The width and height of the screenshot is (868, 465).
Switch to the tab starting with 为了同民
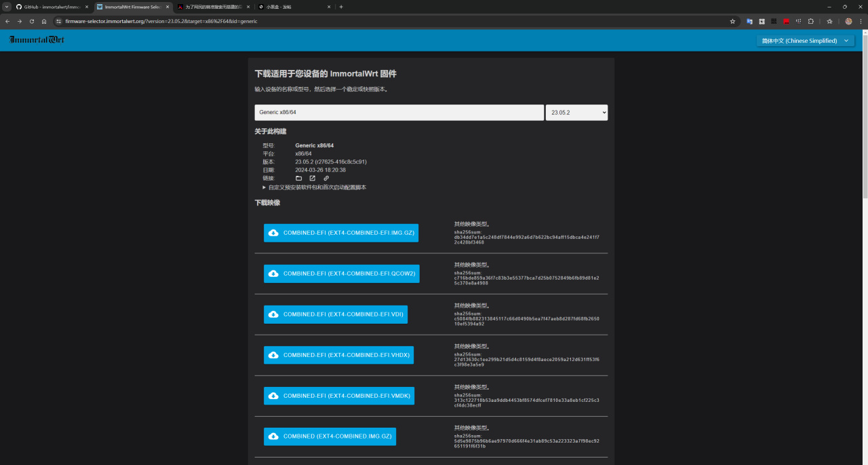pos(212,7)
